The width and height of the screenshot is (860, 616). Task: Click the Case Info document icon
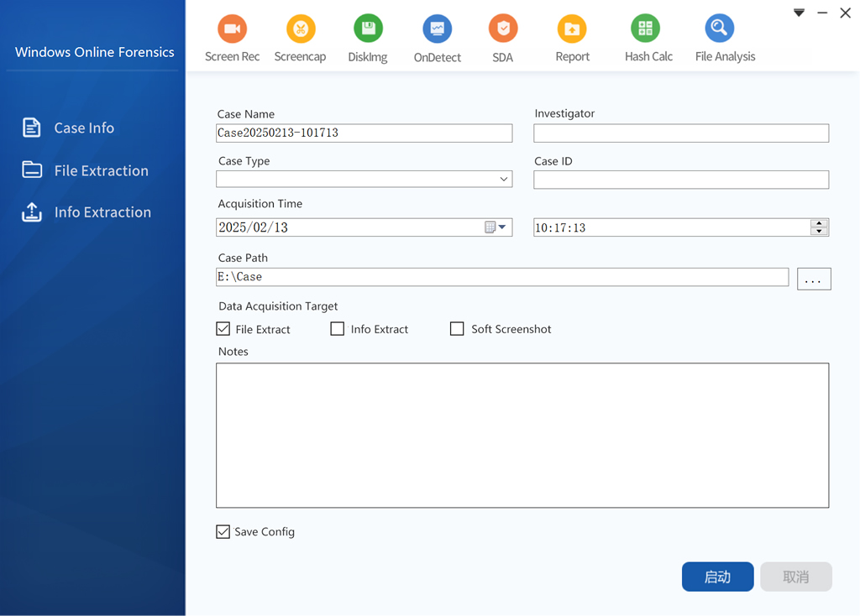coord(31,128)
